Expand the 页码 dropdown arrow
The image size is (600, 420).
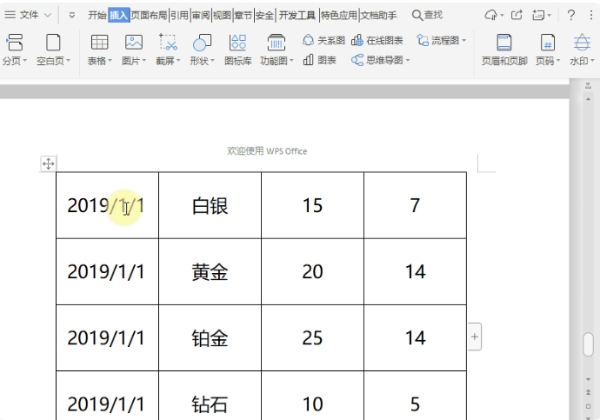(x=558, y=60)
